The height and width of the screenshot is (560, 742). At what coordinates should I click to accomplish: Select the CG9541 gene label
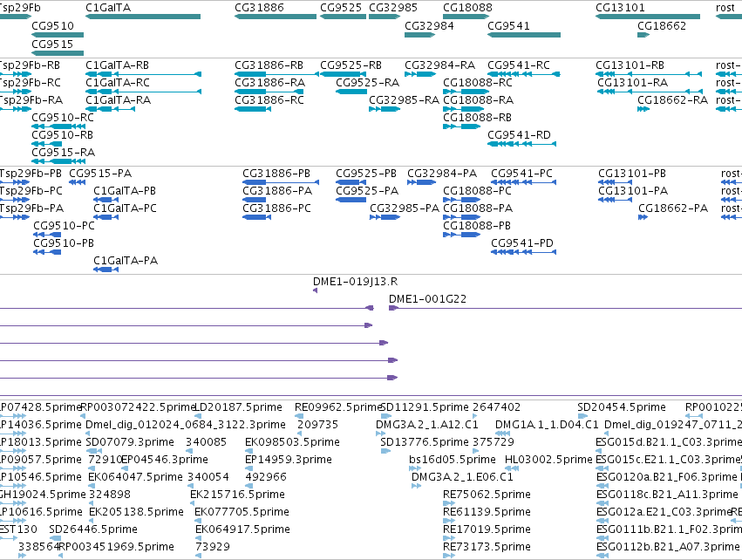pyautogui.click(x=508, y=25)
